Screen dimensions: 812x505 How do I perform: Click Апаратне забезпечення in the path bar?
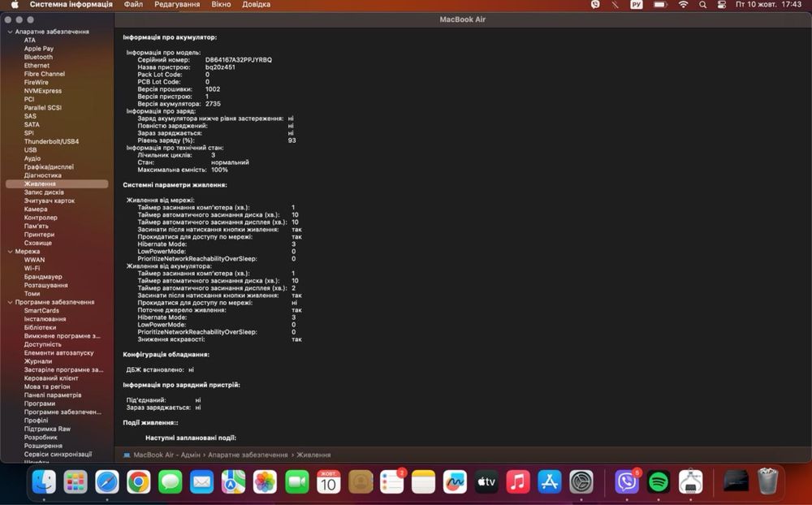point(248,455)
